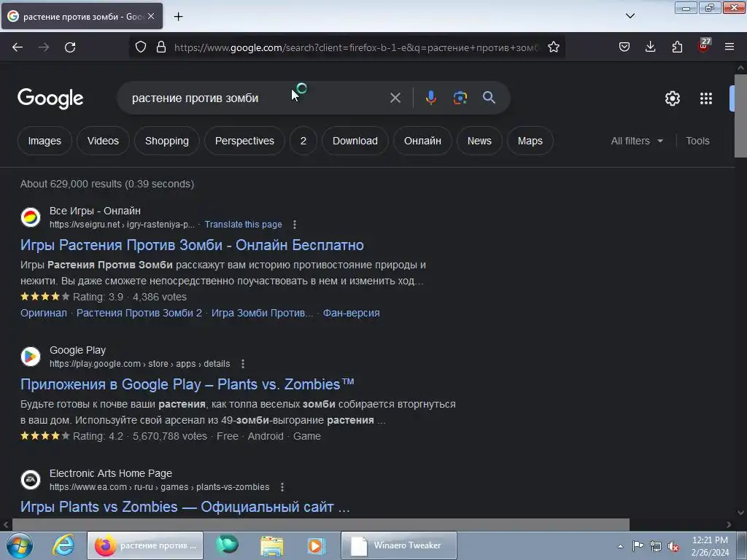747x560 pixels.
Task: Click the Все Игры site favicon
Action: [31, 217]
